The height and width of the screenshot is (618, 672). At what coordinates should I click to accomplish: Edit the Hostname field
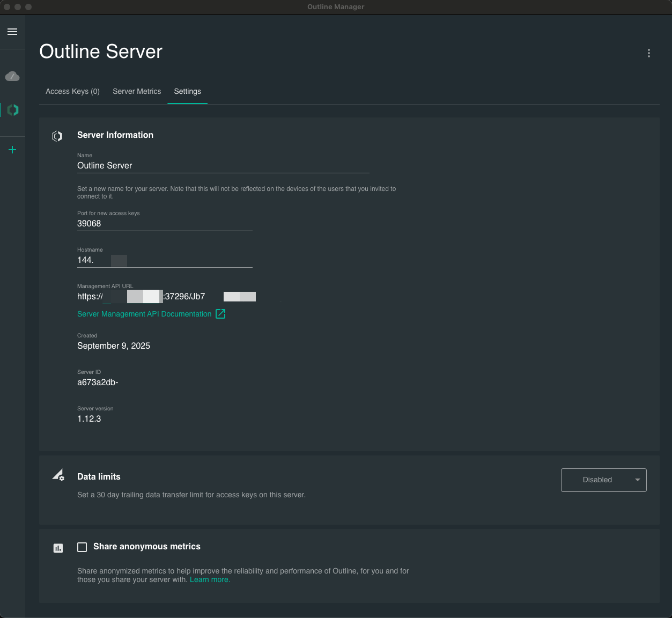click(165, 260)
